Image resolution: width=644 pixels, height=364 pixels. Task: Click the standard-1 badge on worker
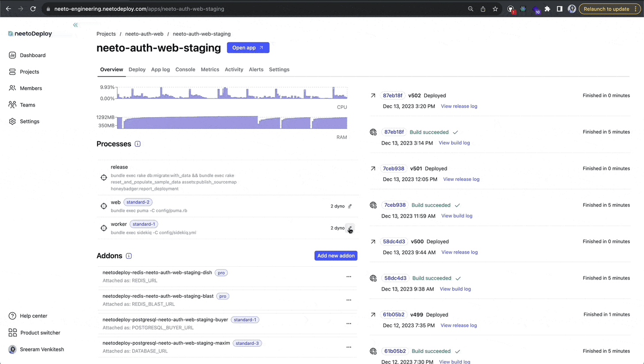144,224
